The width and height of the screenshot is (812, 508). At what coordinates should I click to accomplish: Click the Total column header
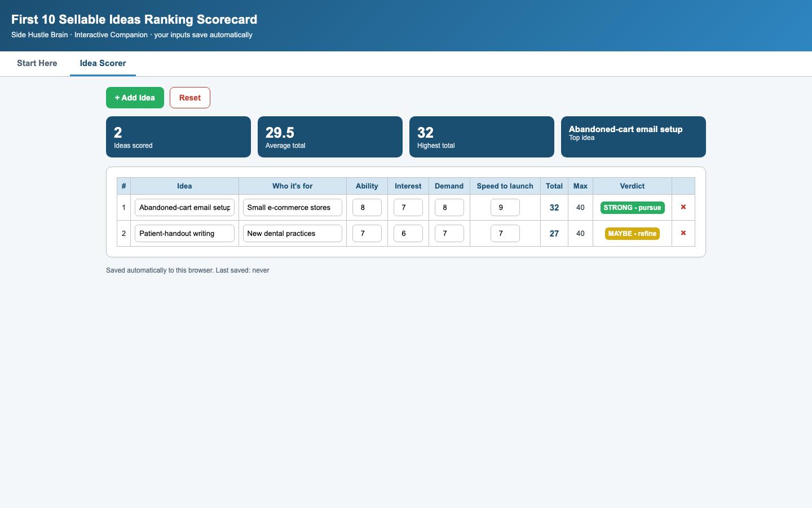click(554, 186)
